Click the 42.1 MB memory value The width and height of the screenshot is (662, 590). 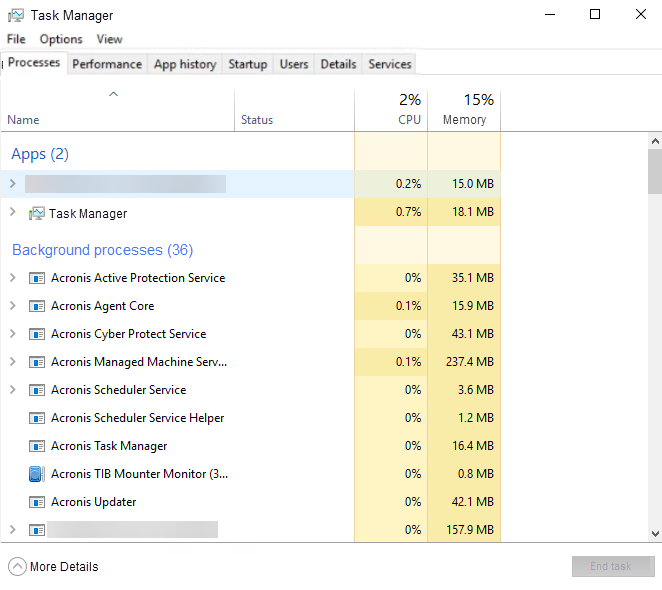click(x=473, y=502)
